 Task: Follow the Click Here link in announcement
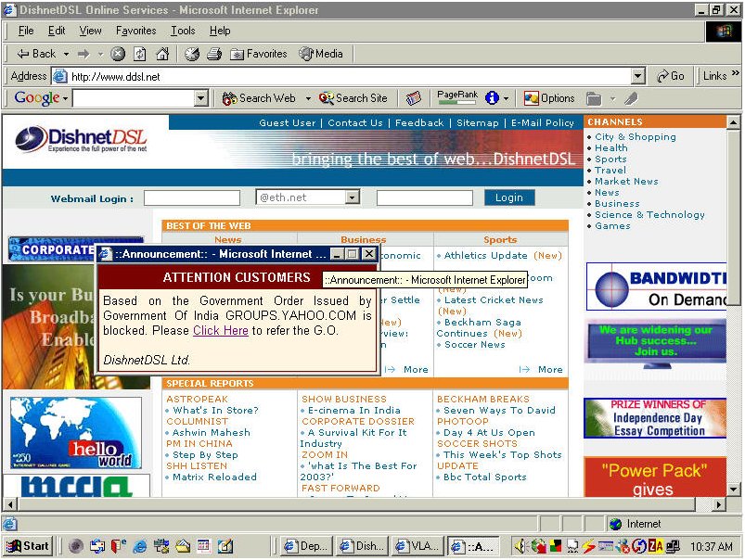click(x=221, y=331)
